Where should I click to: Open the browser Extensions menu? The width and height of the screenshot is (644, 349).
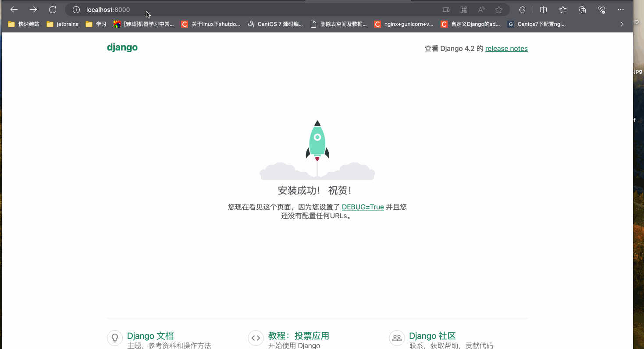pyautogui.click(x=522, y=10)
